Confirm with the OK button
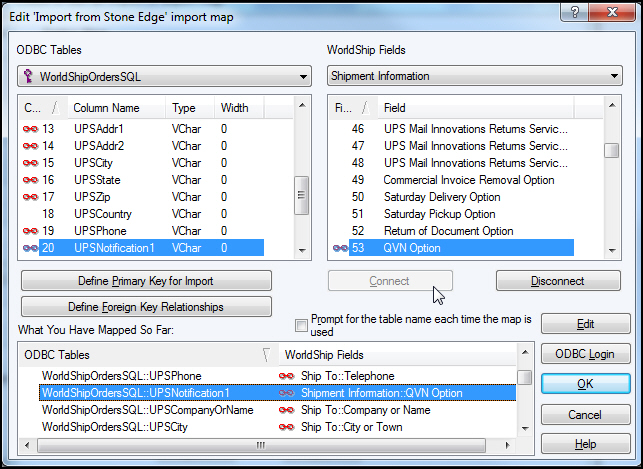This screenshot has width=643, height=469. tap(586, 384)
